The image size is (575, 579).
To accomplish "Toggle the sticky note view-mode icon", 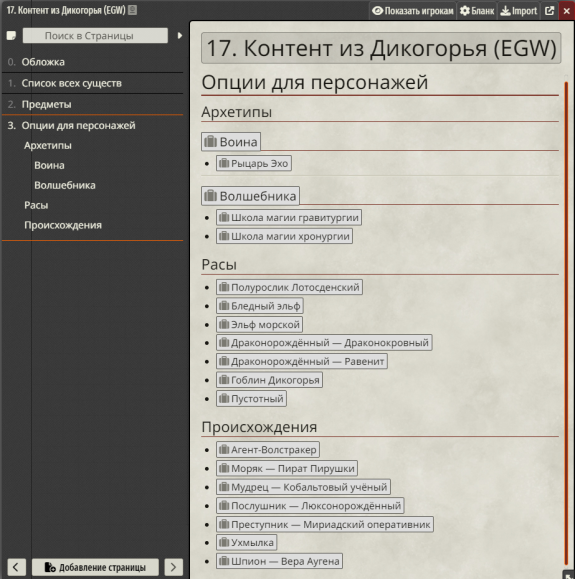I will [x=11, y=36].
